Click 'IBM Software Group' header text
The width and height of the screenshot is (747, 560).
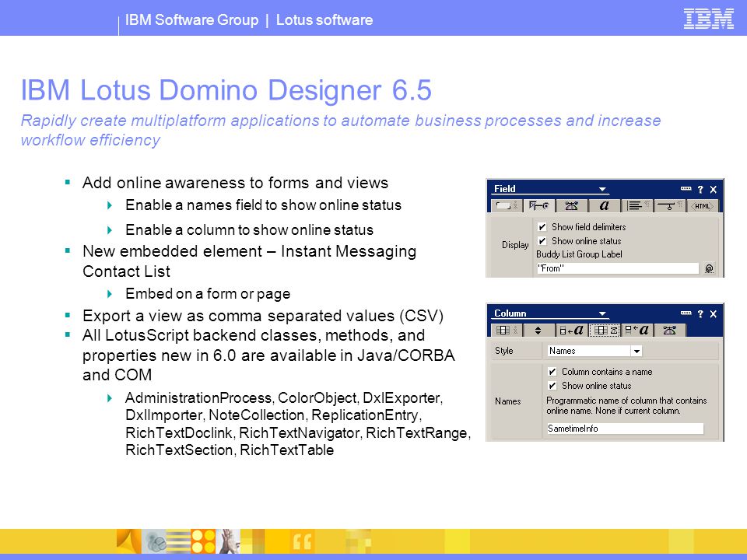pyautogui.click(x=191, y=20)
